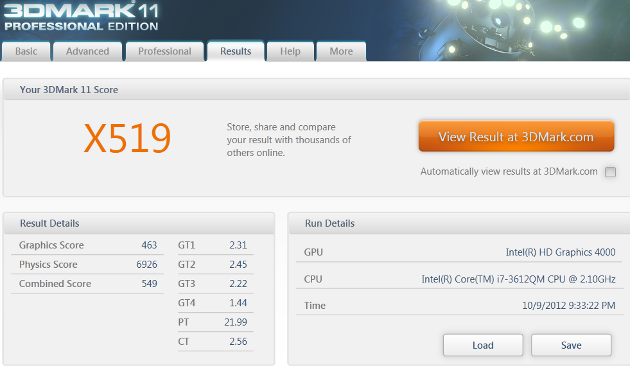Screen dimensions: 630x366
Task: Click the Result Details panel header
Action: click(139, 223)
